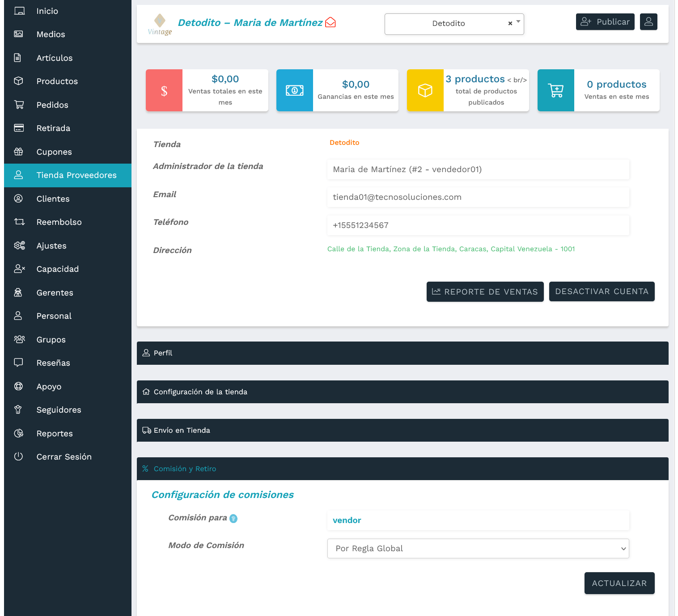
Task: Open Cupones via its gift icon
Action: point(19,152)
